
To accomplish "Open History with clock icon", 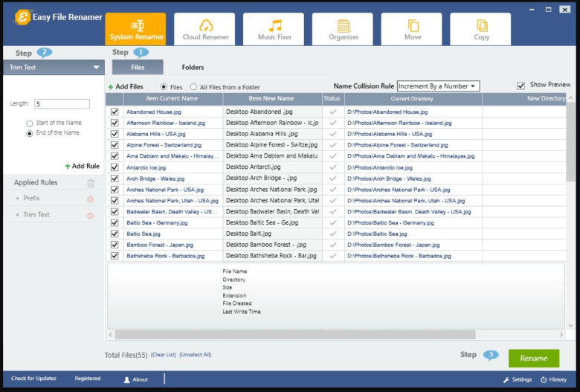I will point(554,379).
